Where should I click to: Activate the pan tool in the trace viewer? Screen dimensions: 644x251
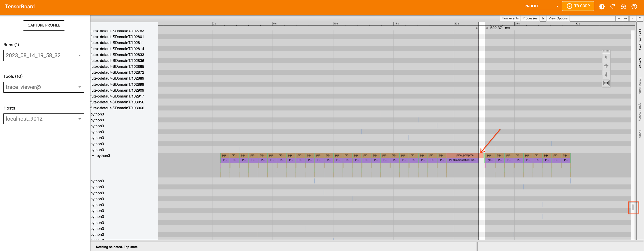pyautogui.click(x=606, y=66)
